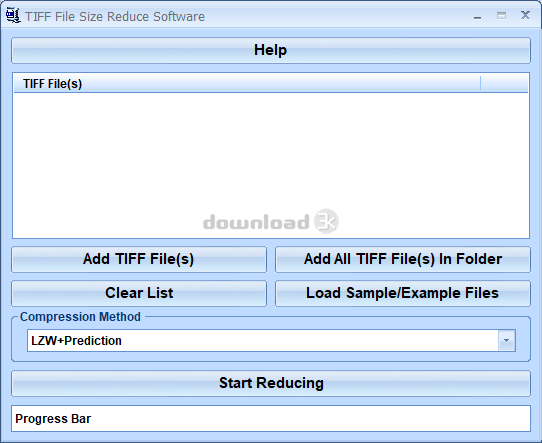Choose Add All TIFF File(s) In Folder
542x443 pixels.
coord(403,260)
